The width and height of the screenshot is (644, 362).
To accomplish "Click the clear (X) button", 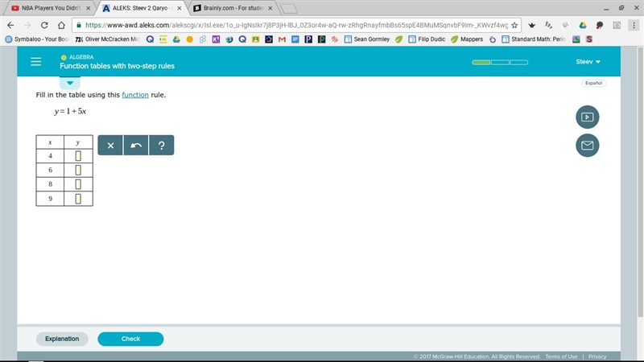I will coord(110,146).
